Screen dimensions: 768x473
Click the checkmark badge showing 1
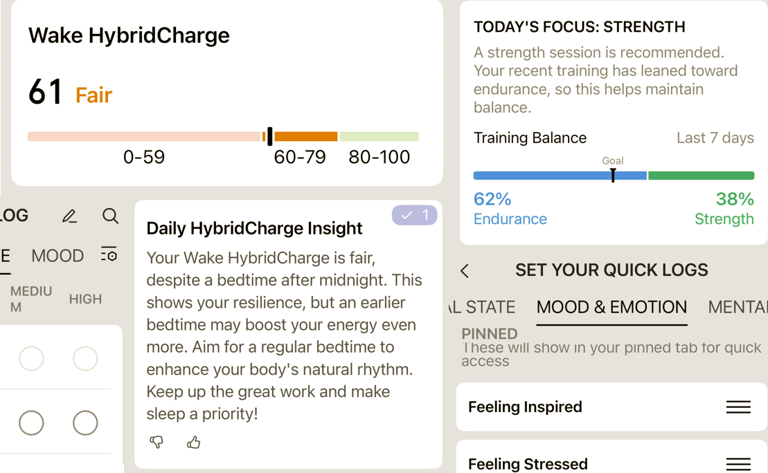pos(414,215)
